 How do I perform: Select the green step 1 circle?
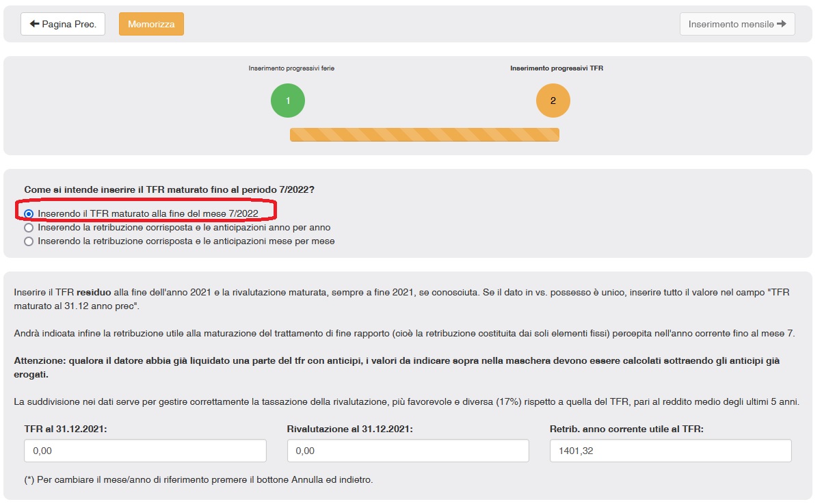tap(288, 101)
